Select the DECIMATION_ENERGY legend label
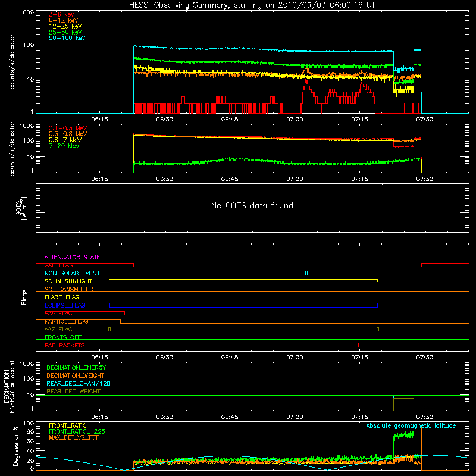Viewport: 476px width, 476px height. (76, 368)
